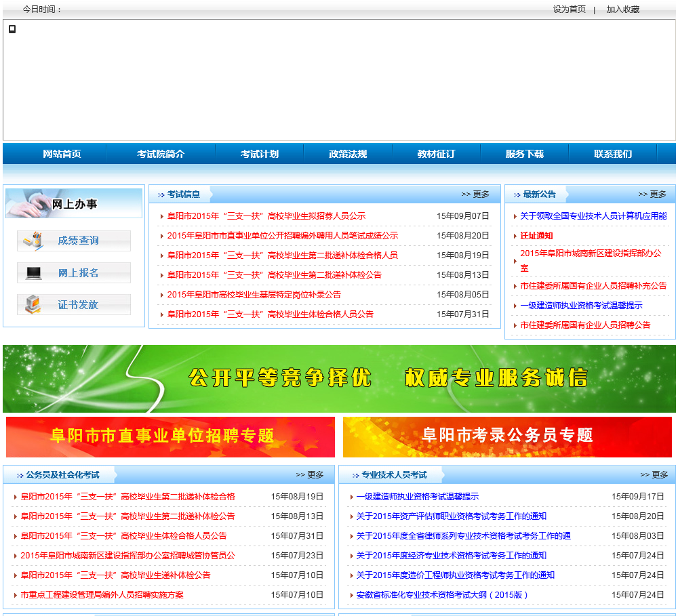Open 教材征订 navigation item

pyautogui.click(x=436, y=154)
